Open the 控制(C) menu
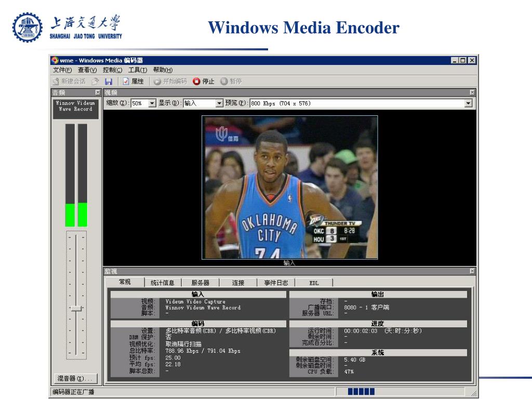This screenshot has height=399, width=532. click(112, 70)
